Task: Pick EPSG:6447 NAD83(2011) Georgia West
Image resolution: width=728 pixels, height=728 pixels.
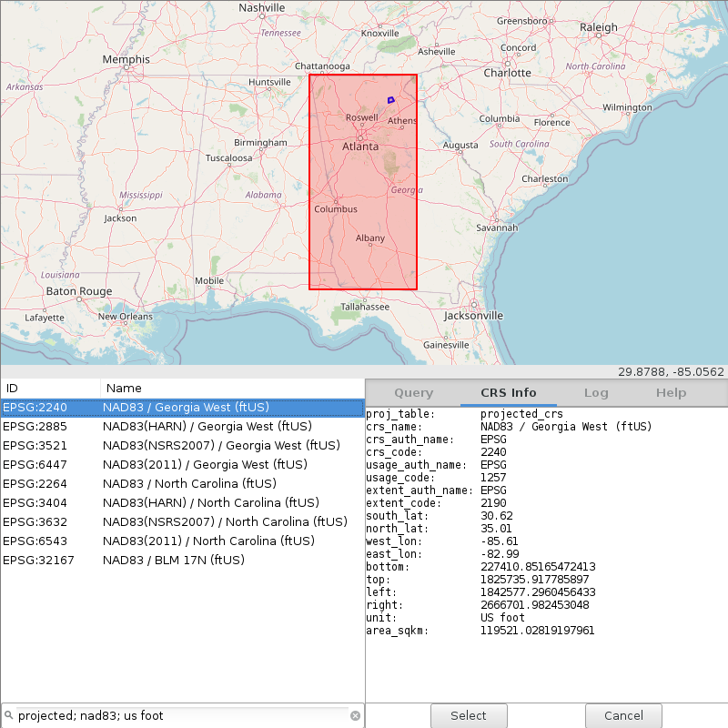Action: point(182,465)
